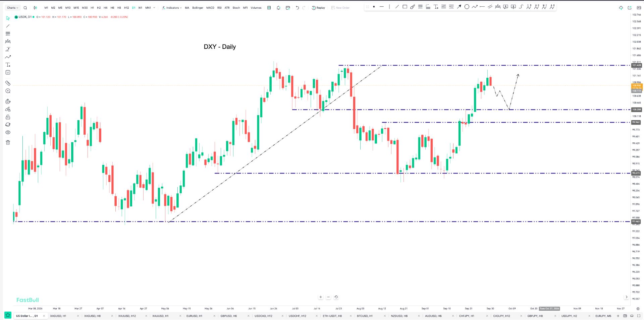Toggle the favorites star at bottom left
This screenshot has width=644, height=320.
(8, 315)
